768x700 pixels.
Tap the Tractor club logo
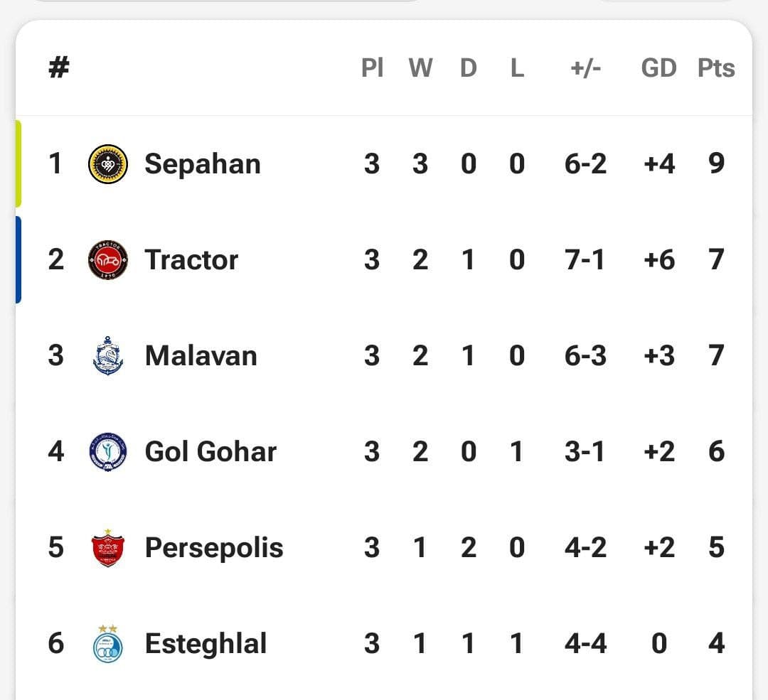(x=108, y=260)
